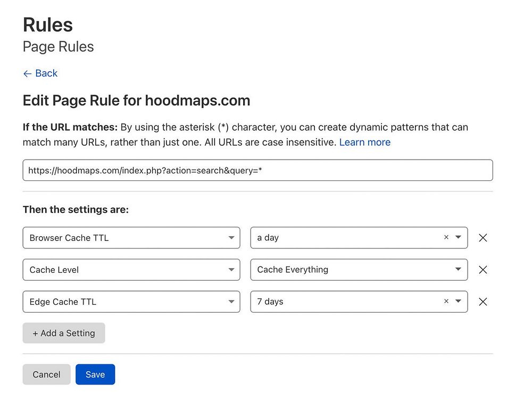Select the 'a day' value text
The width and height of the screenshot is (532, 409).
(268, 238)
